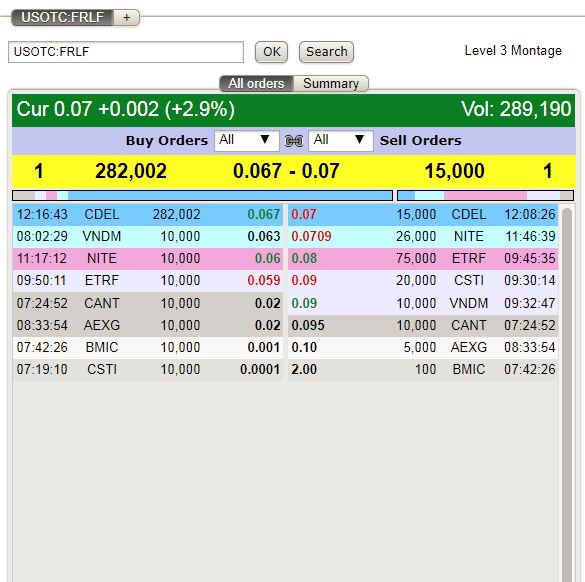Screen dimensions: 585x582
Task: Click the Buy Orders heading
Action: (167, 141)
